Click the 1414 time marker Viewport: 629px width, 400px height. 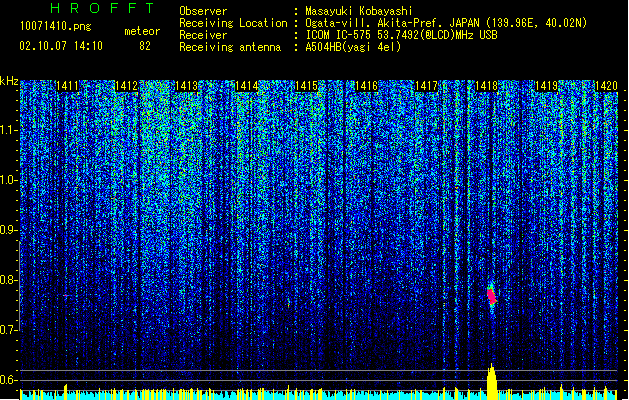[x=246, y=86]
